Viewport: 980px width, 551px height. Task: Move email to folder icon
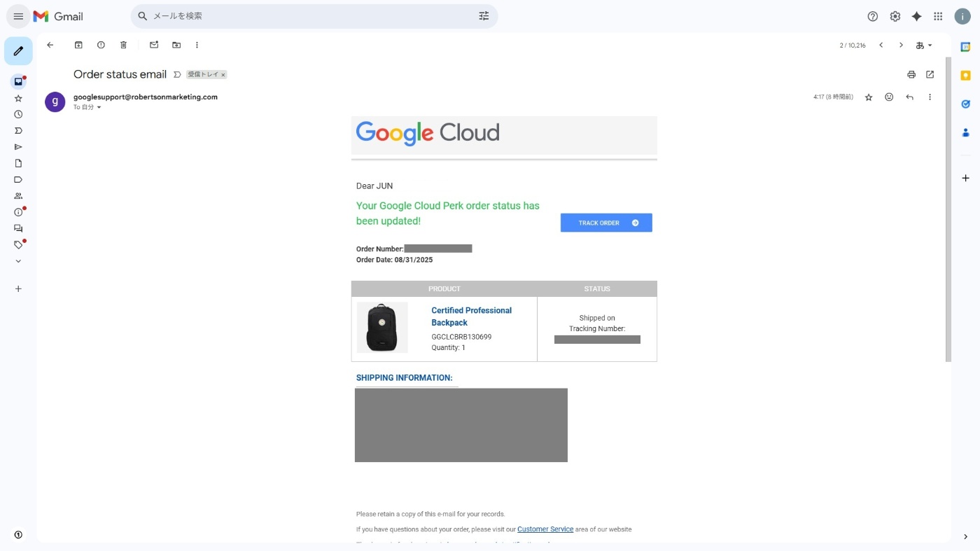pos(176,45)
